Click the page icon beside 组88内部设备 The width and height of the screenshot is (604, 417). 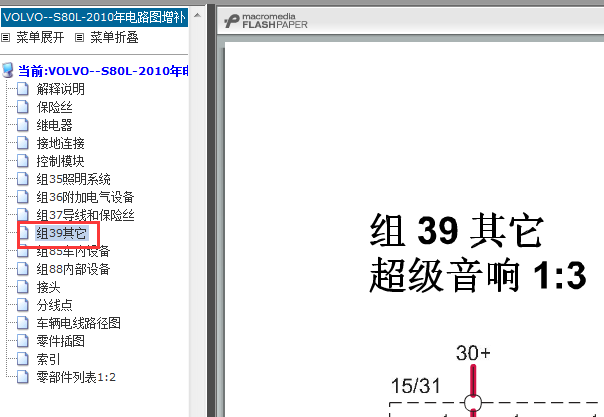pos(23,269)
